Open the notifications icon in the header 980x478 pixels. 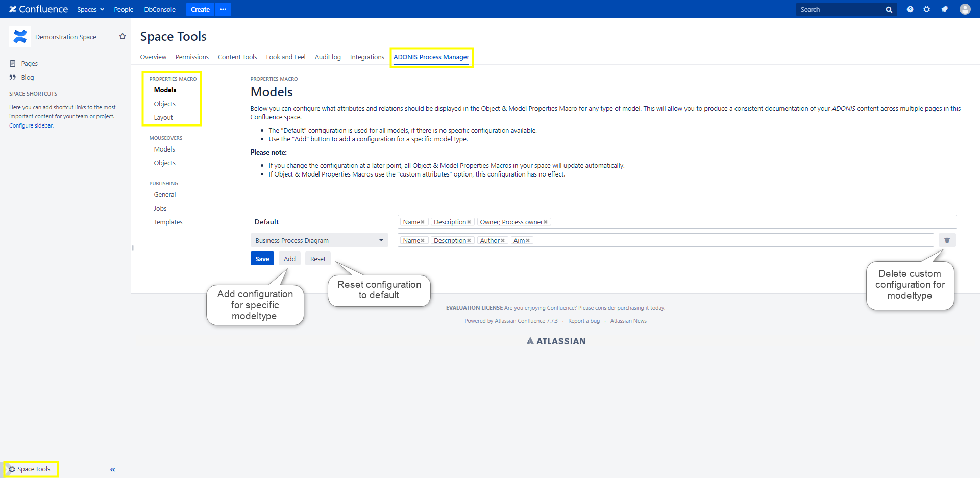tap(945, 9)
